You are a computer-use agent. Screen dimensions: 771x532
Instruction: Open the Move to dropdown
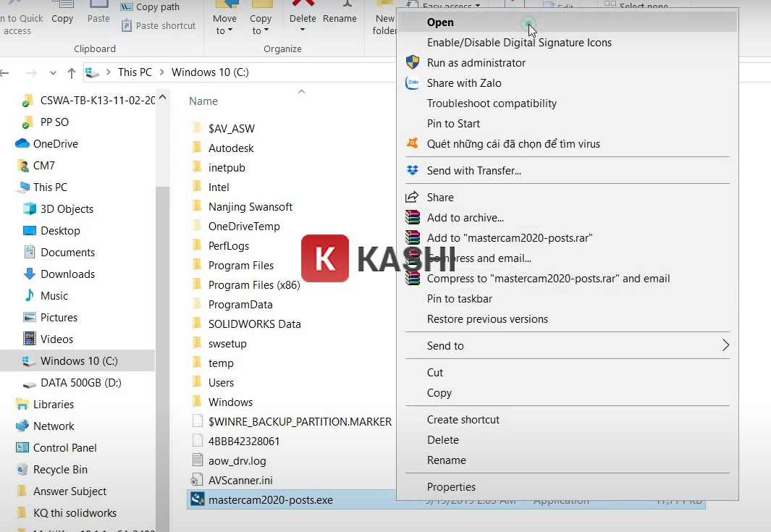pyautogui.click(x=224, y=24)
